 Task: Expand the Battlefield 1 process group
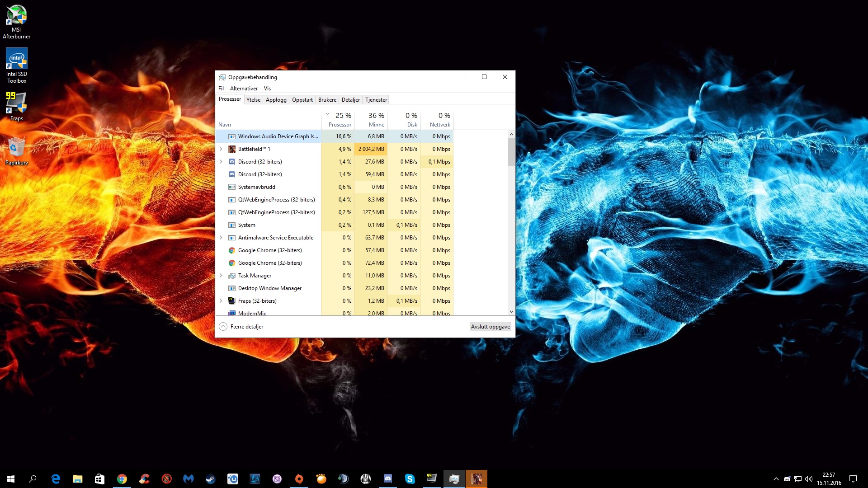pos(221,149)
